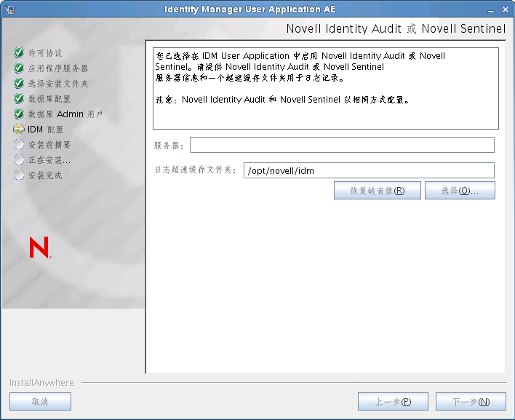Select the 许可协议 step label
Viewport: 515px width, 420px height.
45,53
